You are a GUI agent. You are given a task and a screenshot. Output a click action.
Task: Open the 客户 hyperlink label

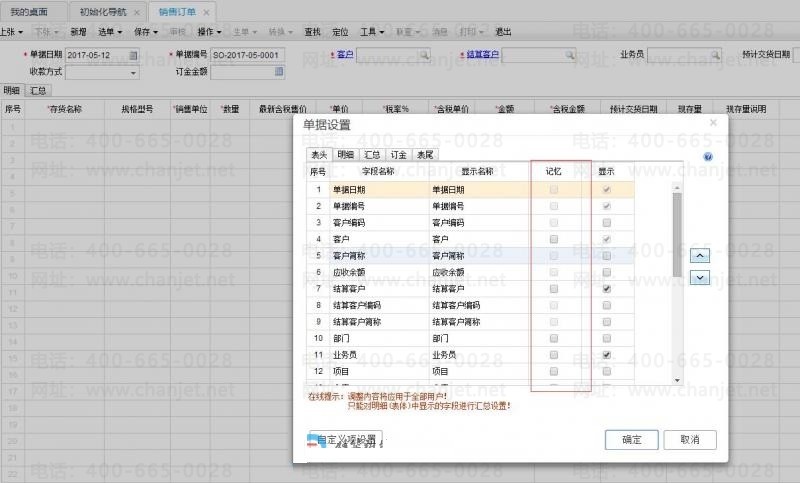(x=345, y=54)
